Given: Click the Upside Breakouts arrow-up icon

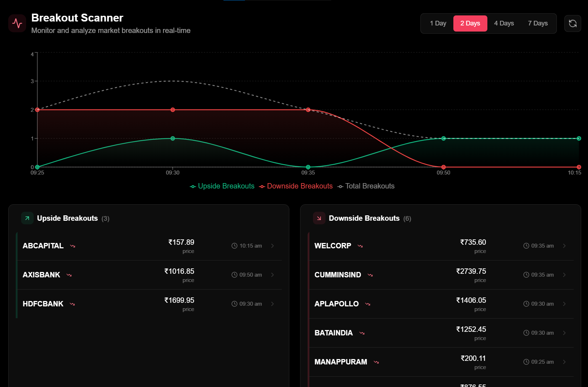Looking at the screenshot, I should 27,218.
